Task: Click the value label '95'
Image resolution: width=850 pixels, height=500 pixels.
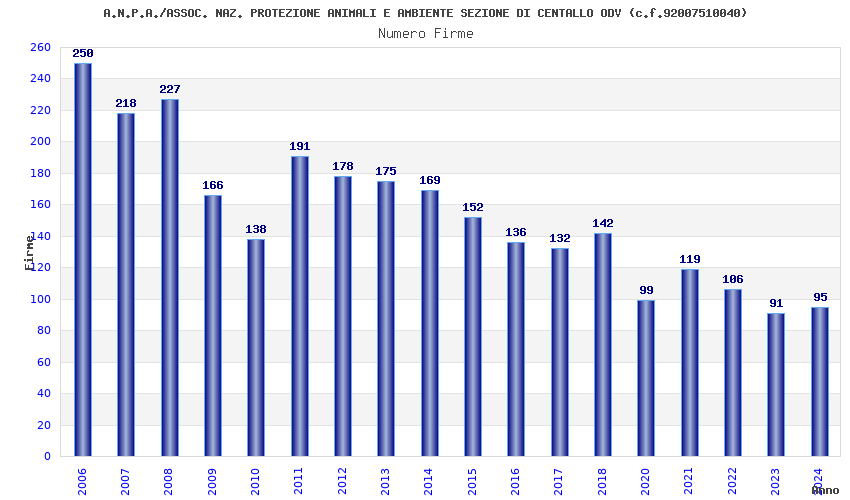Action: pos(820,297)
